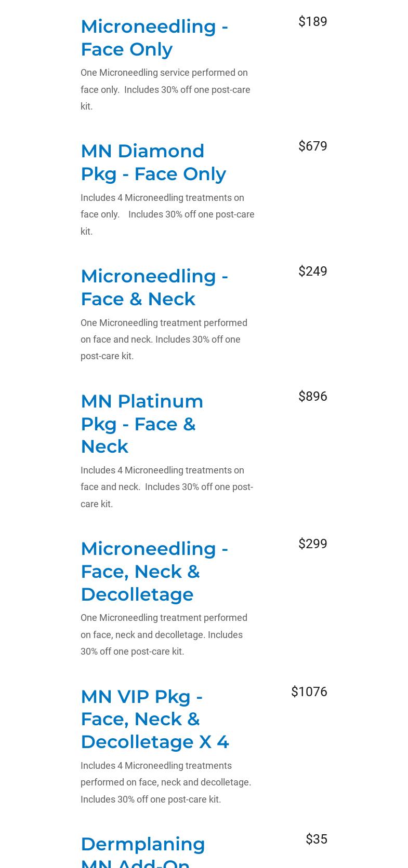
Task: Open MN VIP Pkg Decolletage X 4 heading
Action: tap(155, 719)
